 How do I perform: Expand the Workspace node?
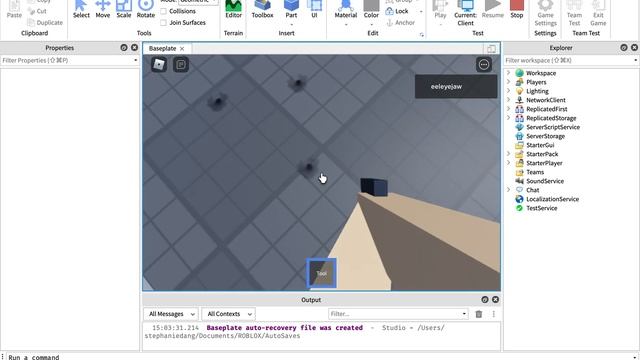coord(509,73)
